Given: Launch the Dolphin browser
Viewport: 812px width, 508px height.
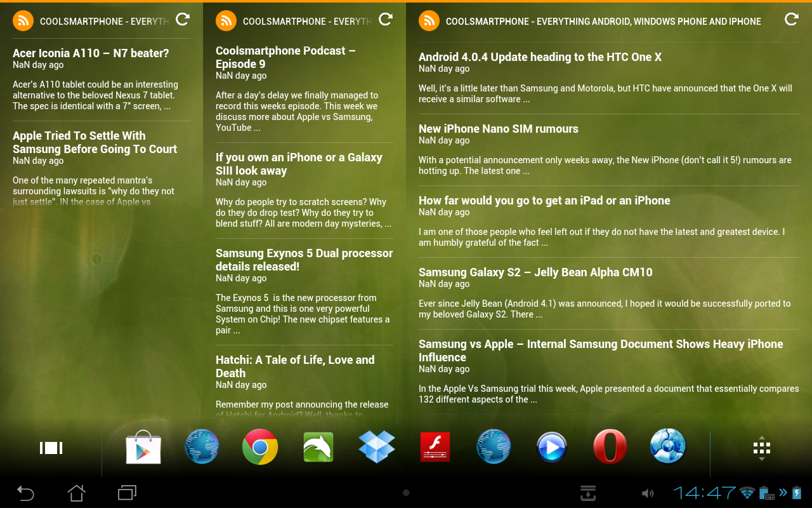Looking at the screenshot, I should point(318,447).
